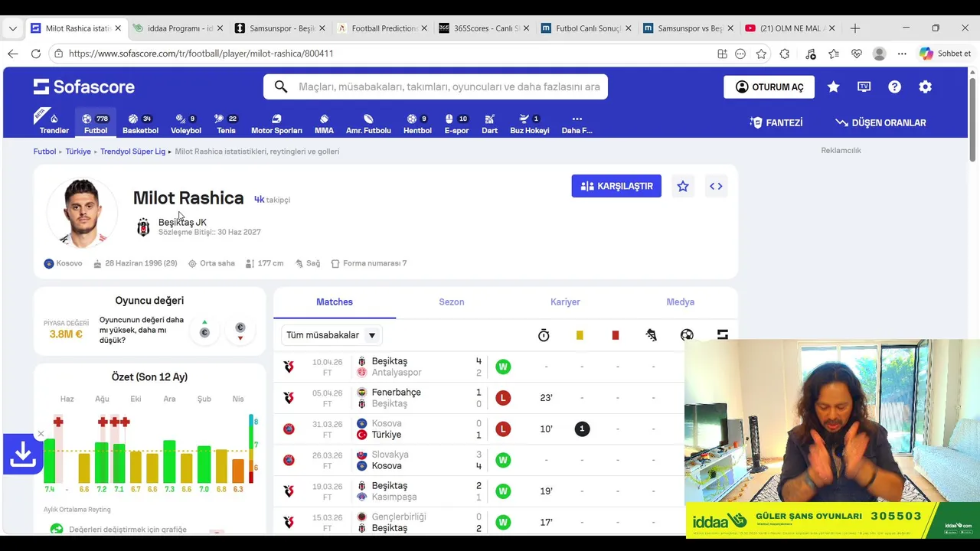Select the Buz Hokeyi category
Viewport: 980px width, 551px height.
529,124
